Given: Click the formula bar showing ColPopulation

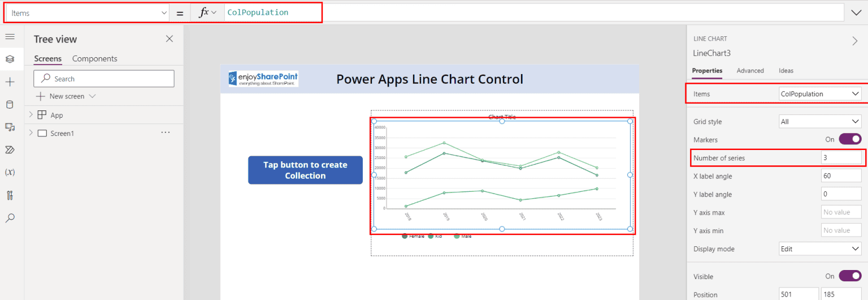Looking at the screenshot, I should tap(534, 12).
